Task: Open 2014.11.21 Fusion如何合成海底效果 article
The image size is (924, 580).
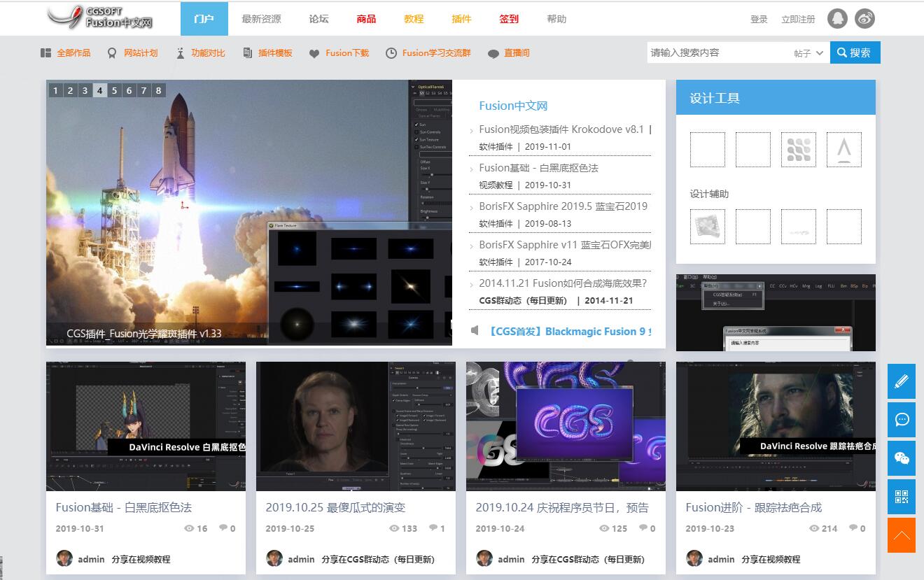Action: pos(563,283)
